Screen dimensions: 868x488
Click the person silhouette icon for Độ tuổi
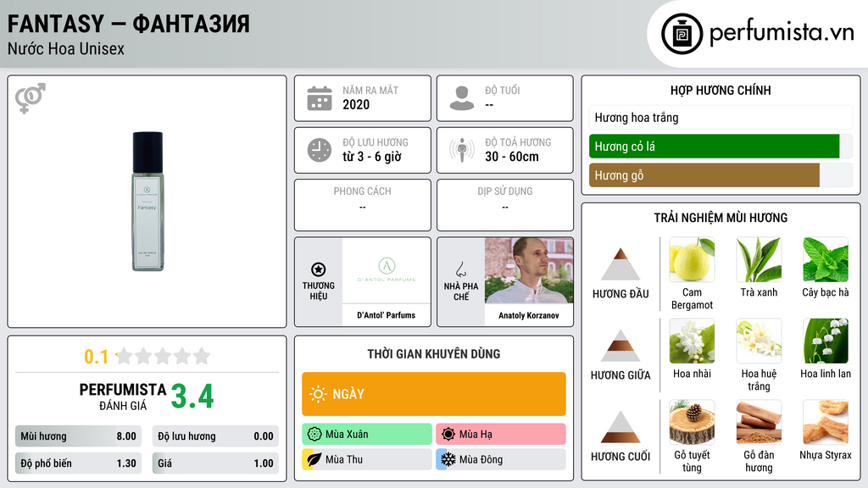(462, 98)
